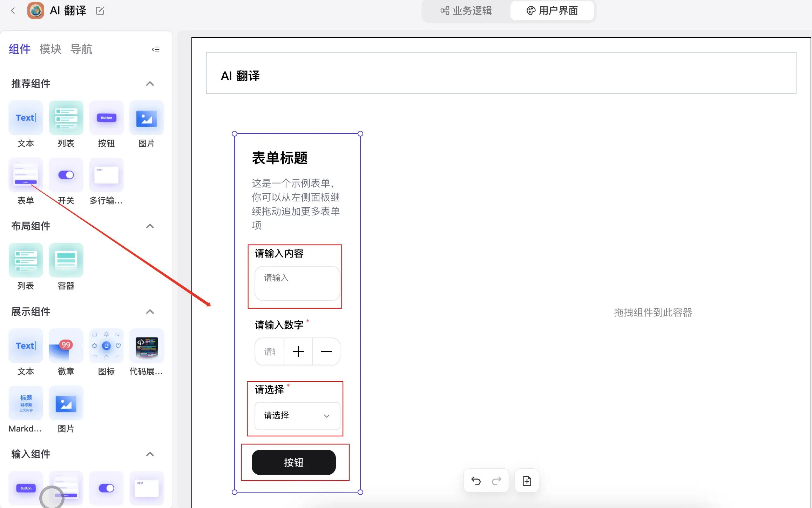This screenshot has height=508, width=812.
Task: Switch to the 业务逻辑 tab
Action: click(x=466, y=11)
